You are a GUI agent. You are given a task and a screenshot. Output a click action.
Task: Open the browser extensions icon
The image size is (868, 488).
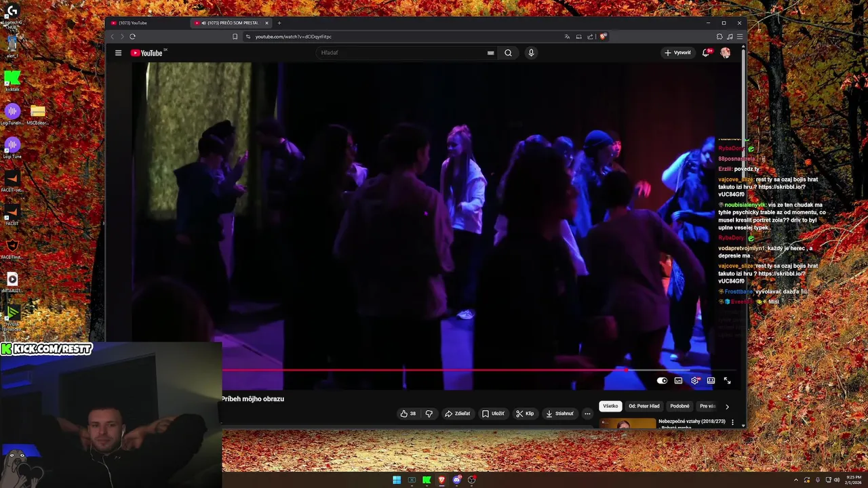719,37
